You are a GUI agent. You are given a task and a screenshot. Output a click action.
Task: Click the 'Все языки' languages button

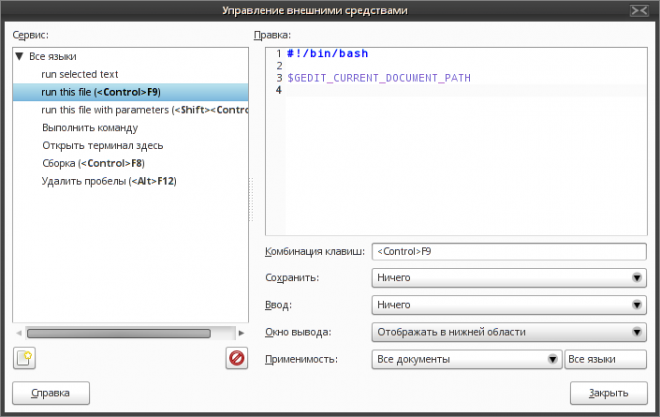tap(605, 359)
